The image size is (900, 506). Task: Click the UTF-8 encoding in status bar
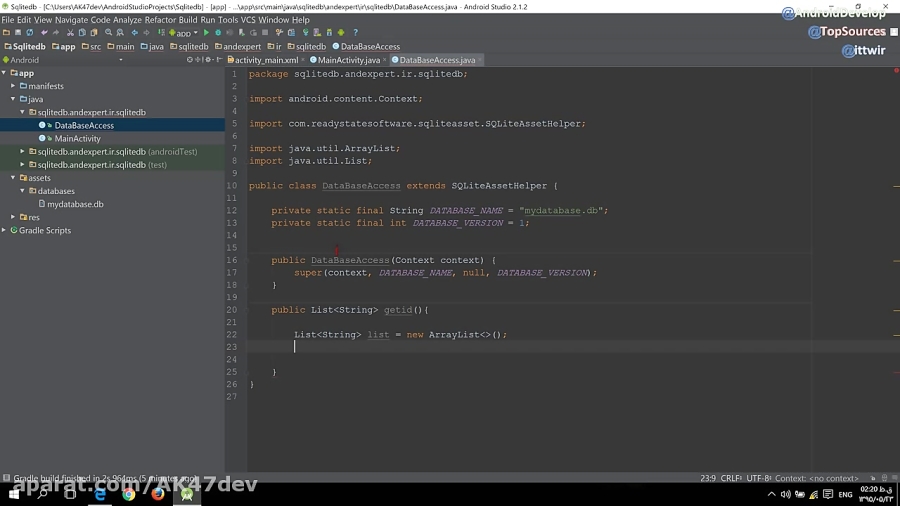(759, 478)
